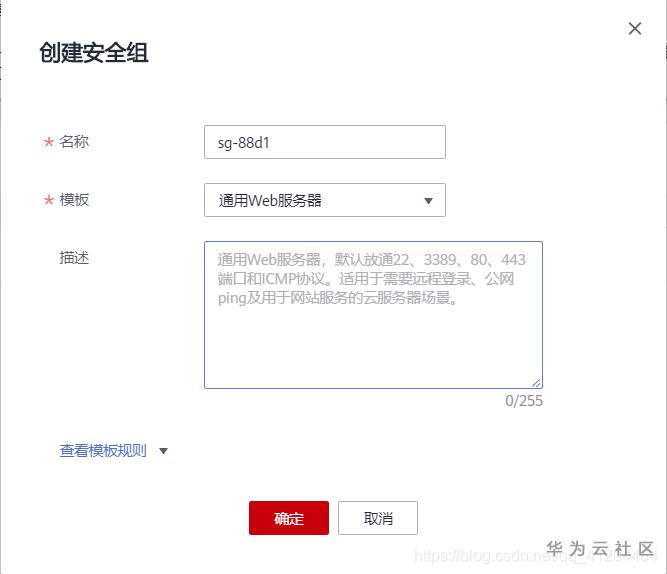
Task: Click the arrow next to 查看模板规则
Action: pos(163,451)
